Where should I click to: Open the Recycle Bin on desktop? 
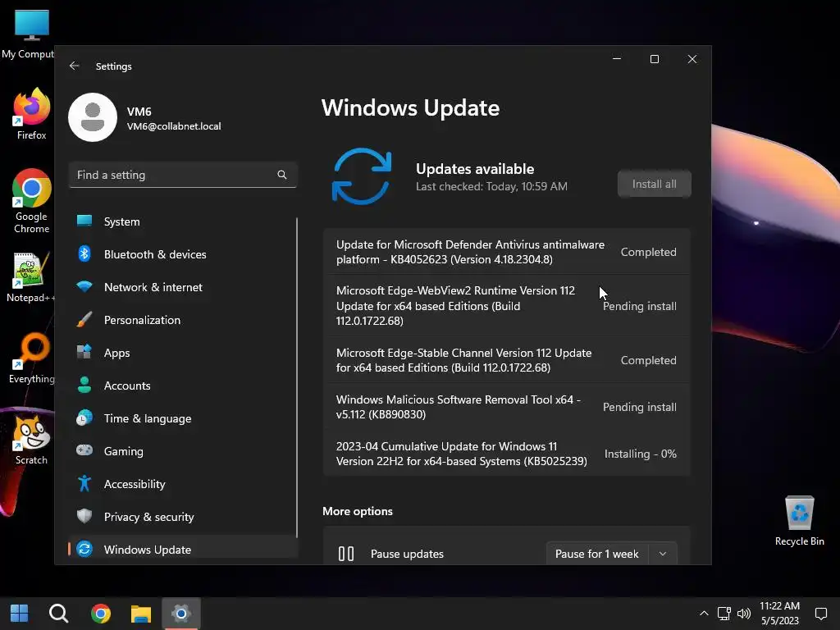799,521
